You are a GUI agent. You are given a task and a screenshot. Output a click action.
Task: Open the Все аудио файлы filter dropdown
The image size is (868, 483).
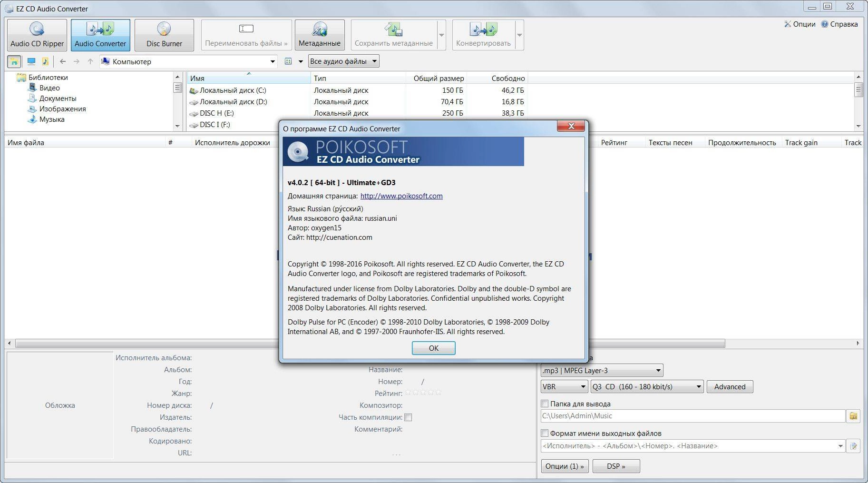click(343, 61)
